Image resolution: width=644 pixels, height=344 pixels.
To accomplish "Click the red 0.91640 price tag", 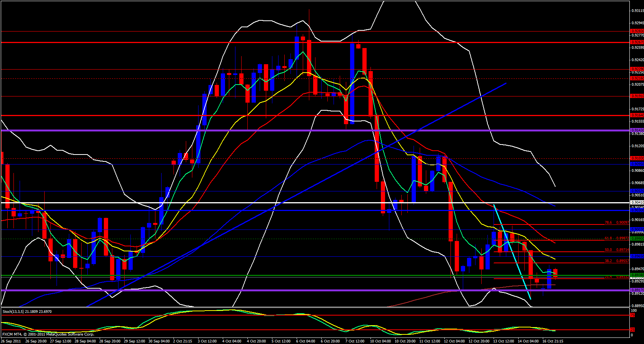I will point(637,115).
